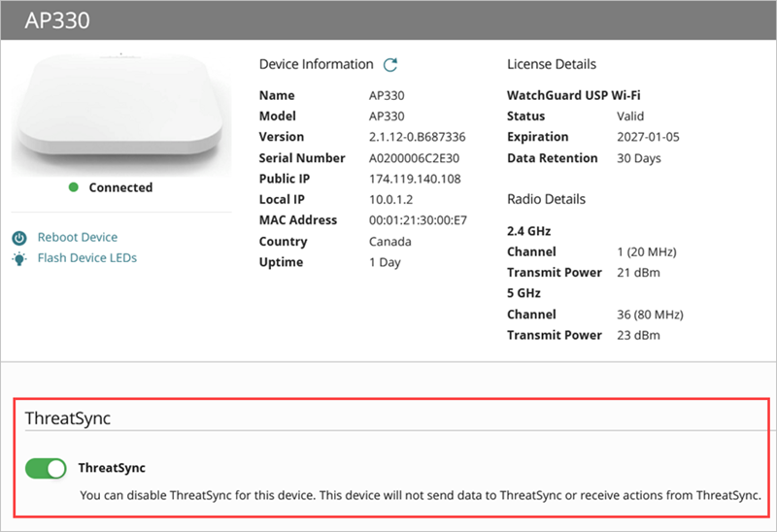Refresh the Device Information section
777x532 pixels.
pos(390,65)
